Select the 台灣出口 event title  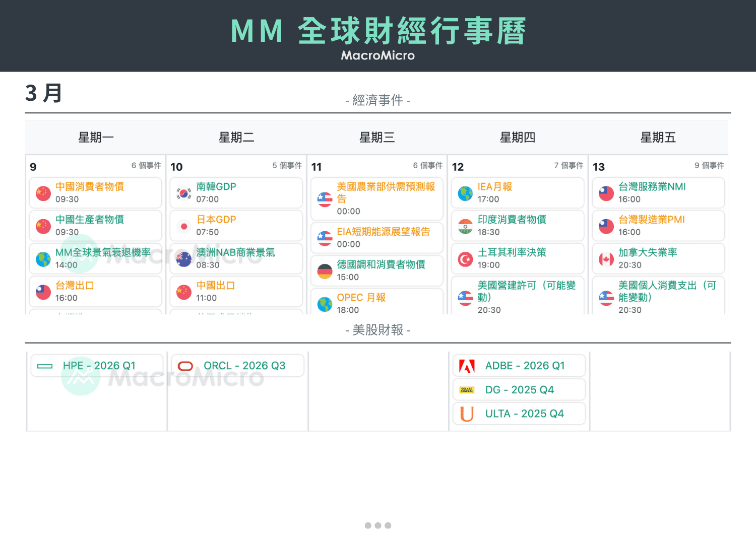[75, 286]
